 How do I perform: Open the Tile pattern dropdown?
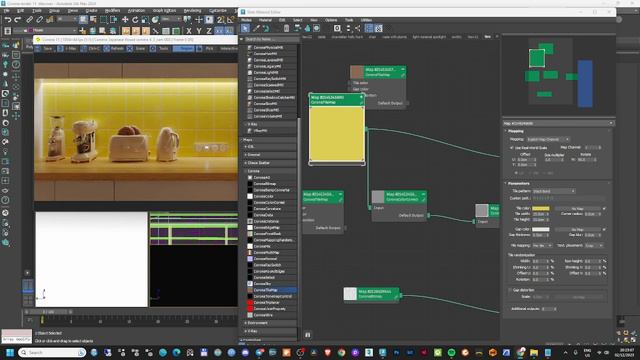coord(553,191)
